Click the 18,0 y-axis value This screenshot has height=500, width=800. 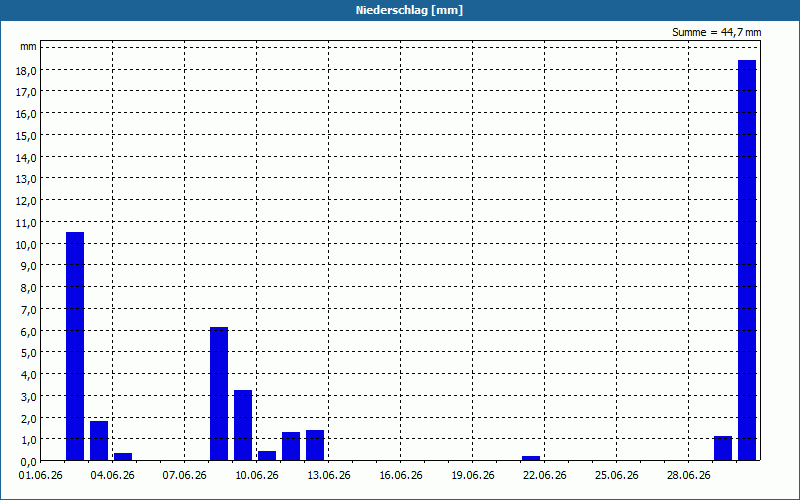[26, 70]
